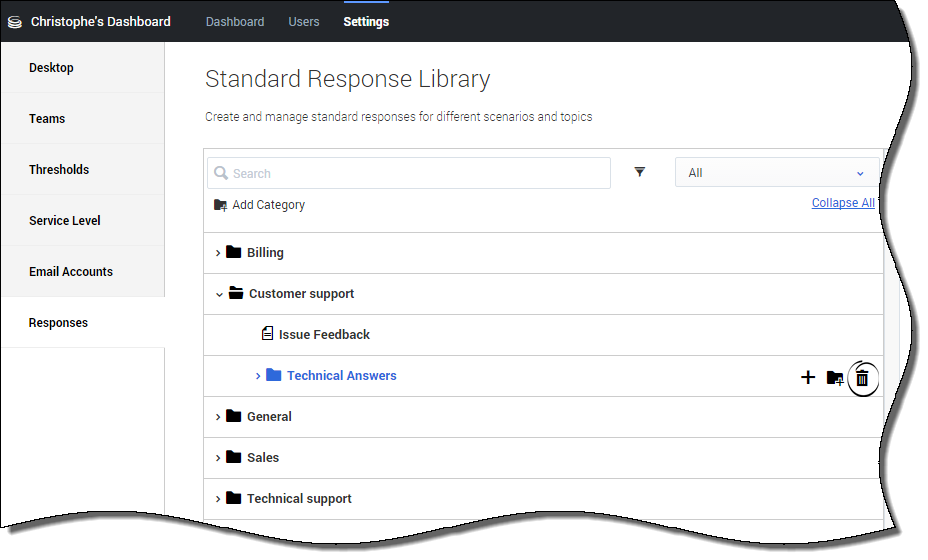
Task: Collapse the Customer support category
Action: point(219,294)
